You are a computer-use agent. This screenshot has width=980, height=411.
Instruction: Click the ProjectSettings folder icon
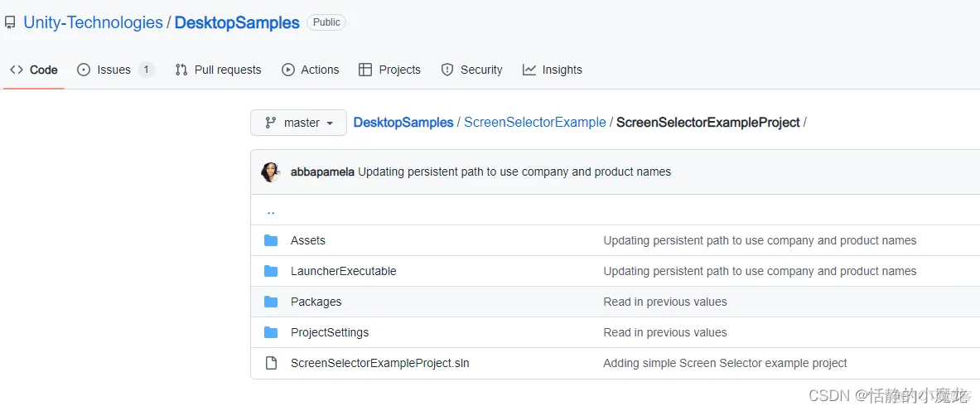[271, 332]
